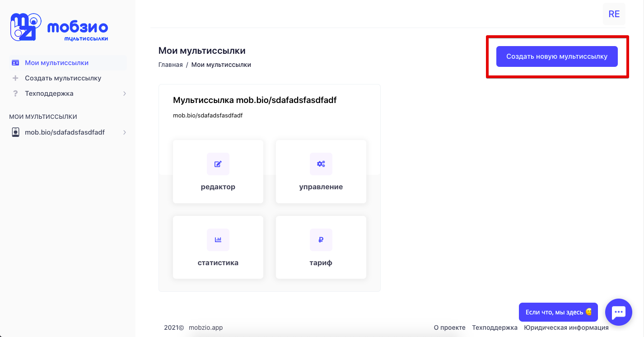Image resolution: width=644 pixels, height=337 pixels.
Task: Open the тариф card label
Action: [x=321, y=262]
